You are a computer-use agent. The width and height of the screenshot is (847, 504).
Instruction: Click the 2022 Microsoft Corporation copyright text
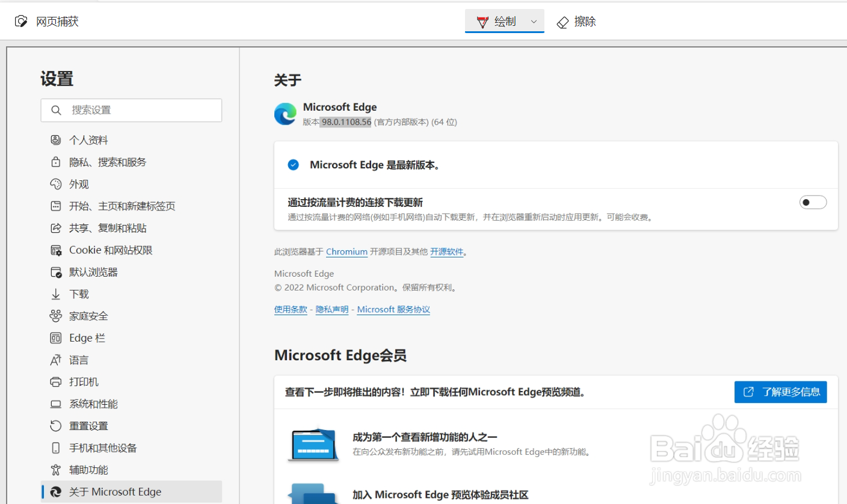pos(366,287)
